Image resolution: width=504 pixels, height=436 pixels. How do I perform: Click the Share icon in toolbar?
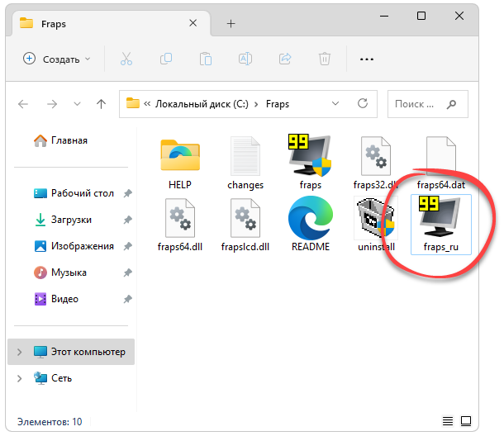point(285,59)
